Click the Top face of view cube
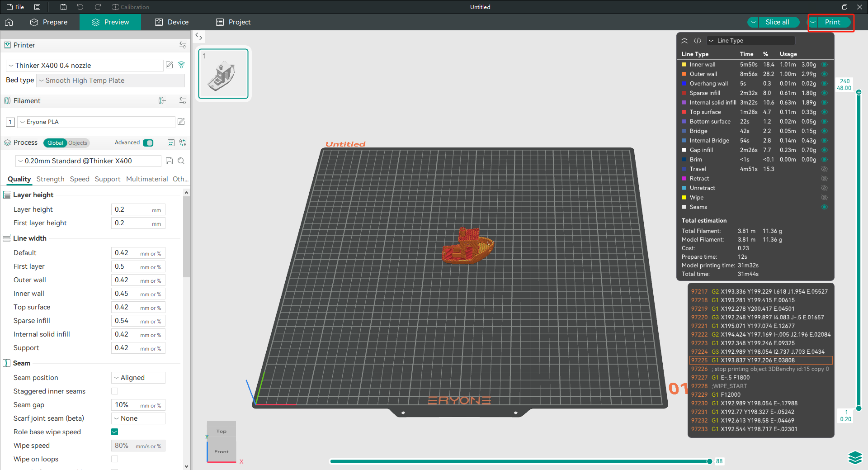 222,431
